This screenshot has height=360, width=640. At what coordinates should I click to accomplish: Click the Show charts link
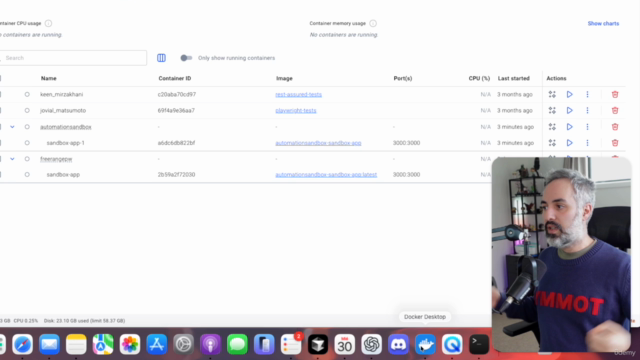603,23
